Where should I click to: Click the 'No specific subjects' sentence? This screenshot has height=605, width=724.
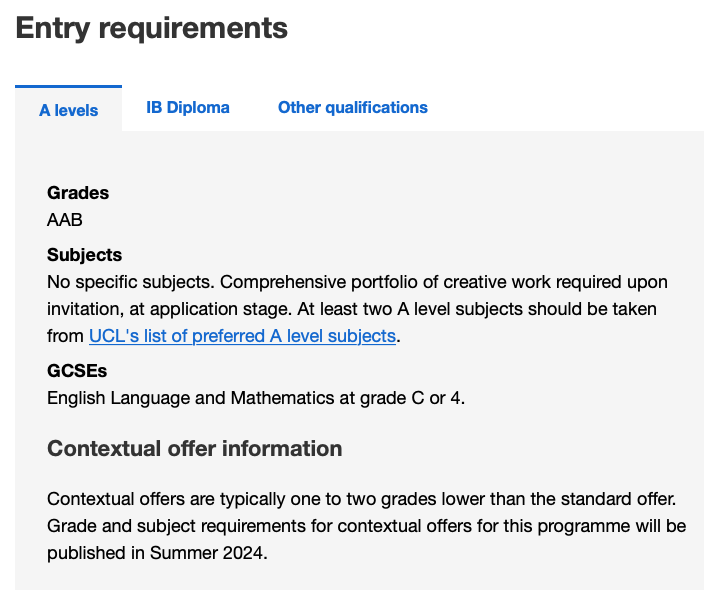pyautogui.click(x=132, y=282)
